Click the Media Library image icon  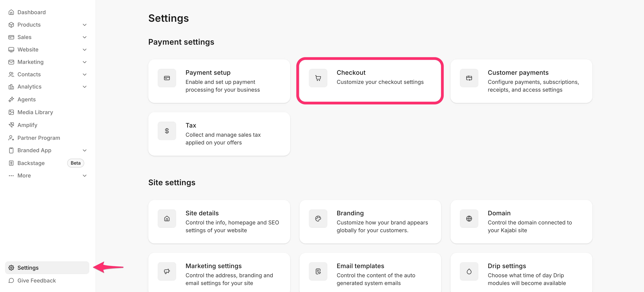click(11, 112)
